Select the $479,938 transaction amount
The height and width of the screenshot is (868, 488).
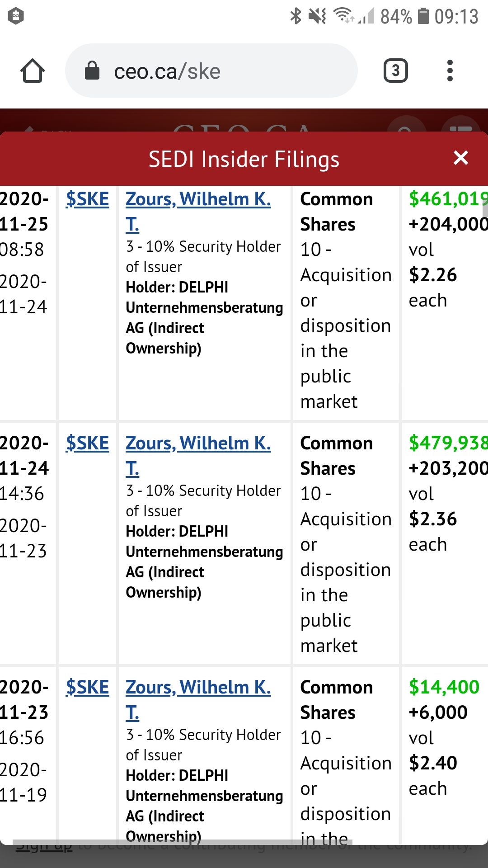447,443
